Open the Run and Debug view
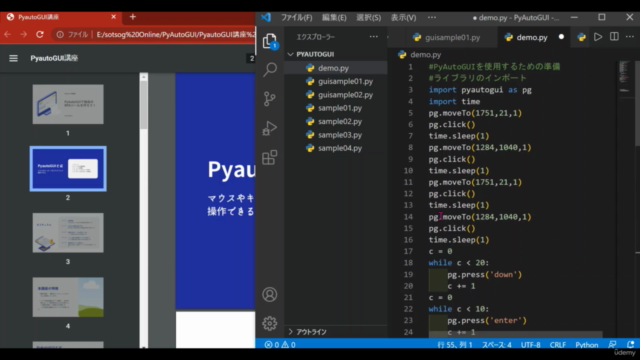640x360 pixels. [x=269, y=128]
